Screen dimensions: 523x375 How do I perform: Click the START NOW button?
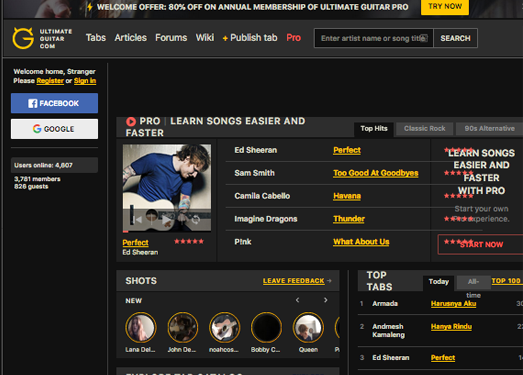coord(481,245)
